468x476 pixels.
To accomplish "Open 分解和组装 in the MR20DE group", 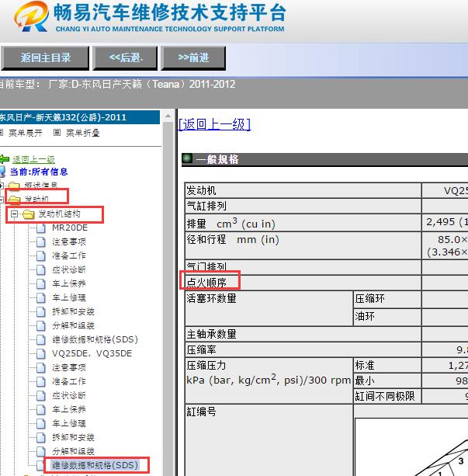I will [73, 325].
